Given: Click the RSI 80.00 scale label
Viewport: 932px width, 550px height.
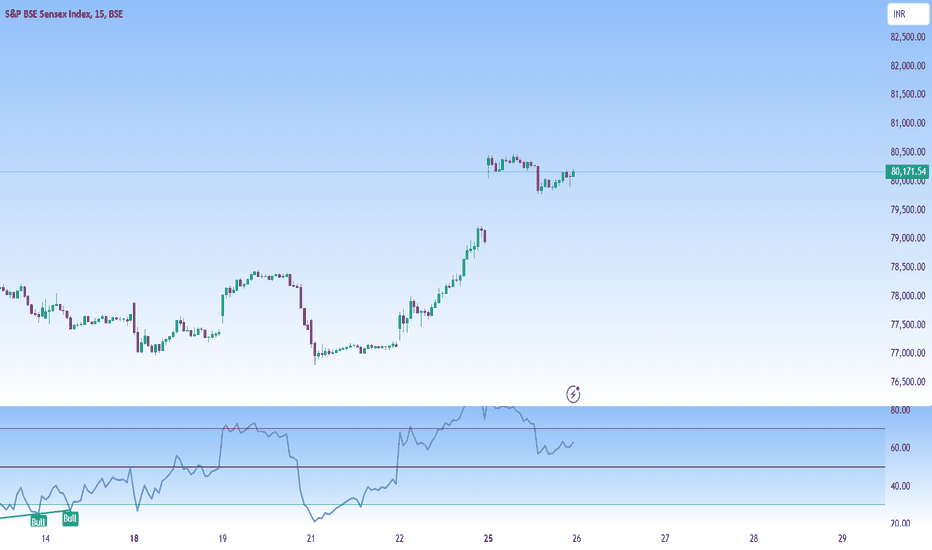Looking at the screenshot, I should tap(900, 410).
